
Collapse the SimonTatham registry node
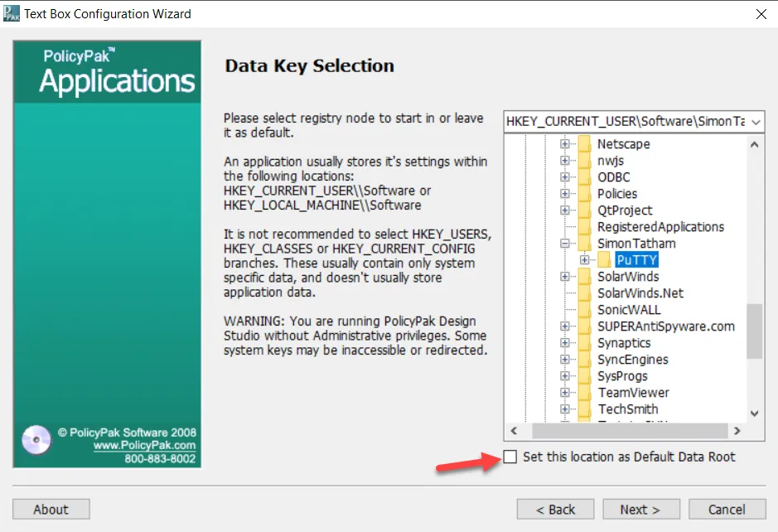click(564, 244)
